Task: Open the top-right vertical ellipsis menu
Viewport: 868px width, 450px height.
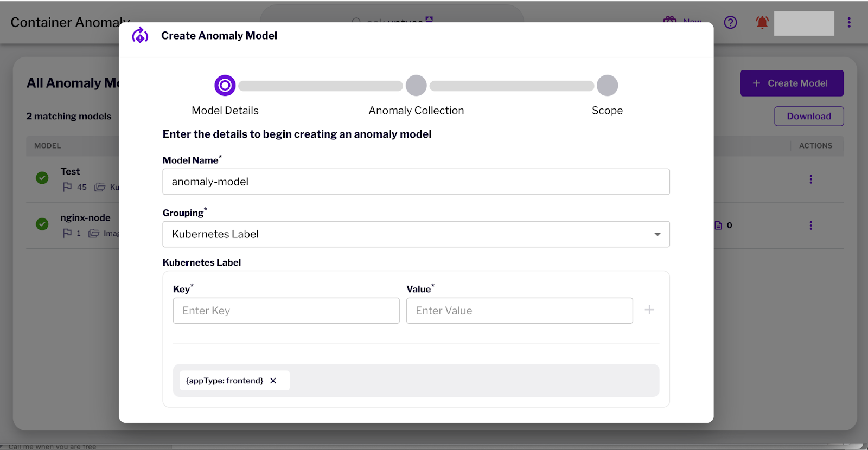Action: [849, 22]
